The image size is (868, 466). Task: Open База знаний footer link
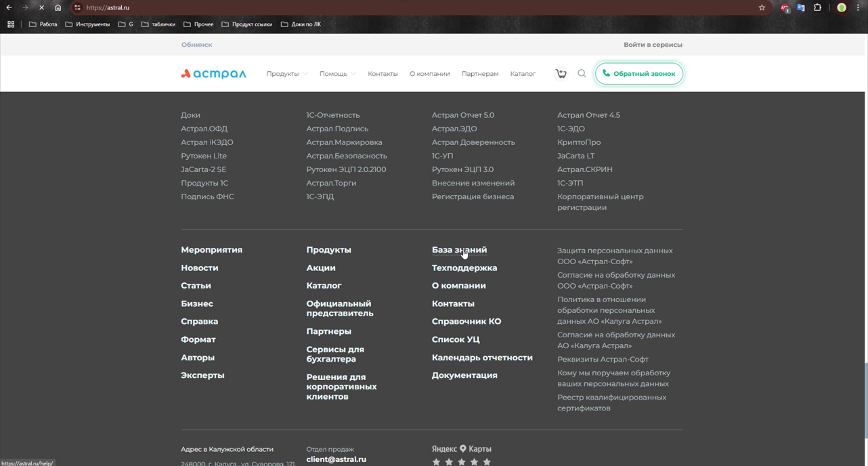pyautogui.click(x=459, y=250)
